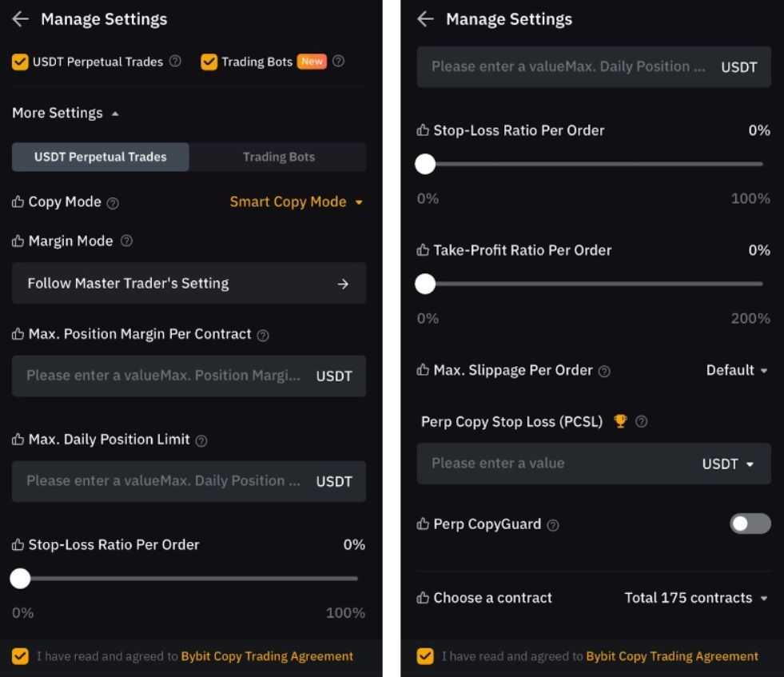
Task: Click the Margin Mode info icon
Action: (125, 241)
